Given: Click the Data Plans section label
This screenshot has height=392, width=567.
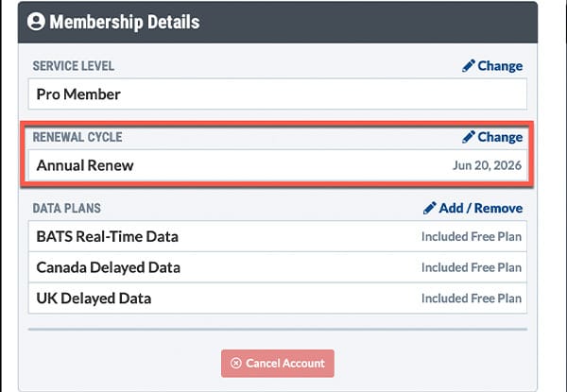Looking at the screenshot, I should point(67,208).
